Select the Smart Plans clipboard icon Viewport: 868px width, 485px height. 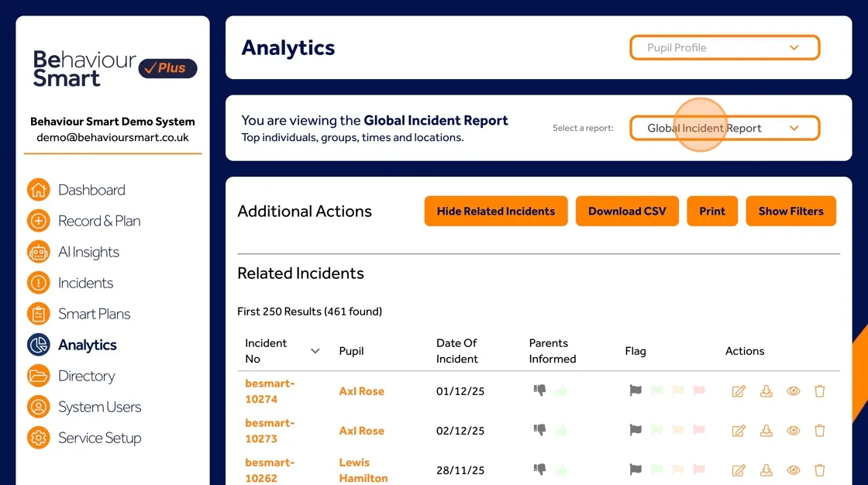point(37,314)
